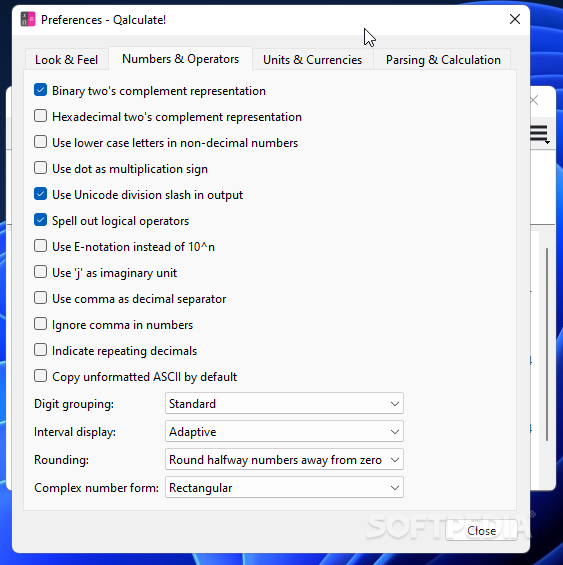Go to Parsing & Calculation tab
The height and width of the screenshot is (565, 563).
pos(443,59)
